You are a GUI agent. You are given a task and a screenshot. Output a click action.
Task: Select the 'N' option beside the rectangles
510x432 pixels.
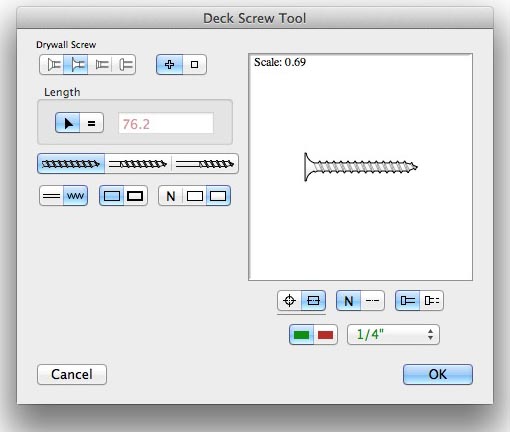(171, 196)
